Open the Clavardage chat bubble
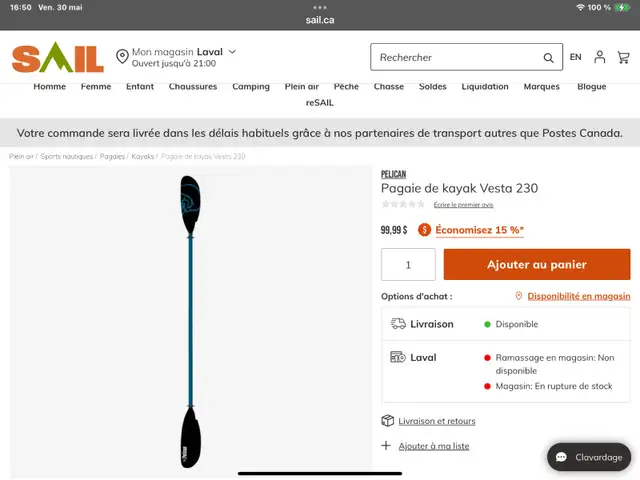640x480 pixels. pyautogui.click(x=589, y=457)
